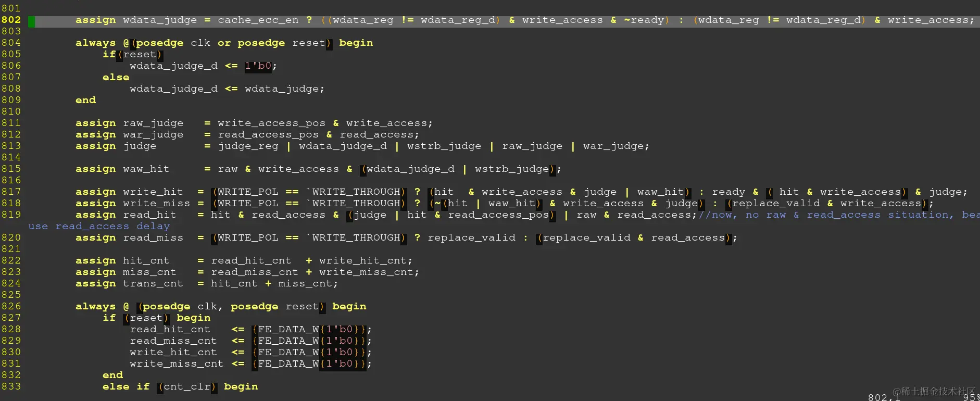This screenshot has height=401, width=980.
Task: Click 'else' keyword on line 807
Action: [x=116, y=77]
